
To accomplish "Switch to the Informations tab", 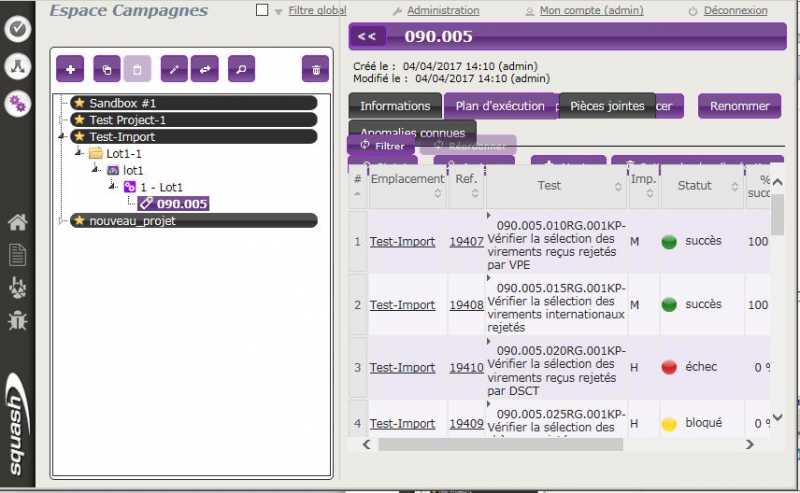I will coord(395,106).
